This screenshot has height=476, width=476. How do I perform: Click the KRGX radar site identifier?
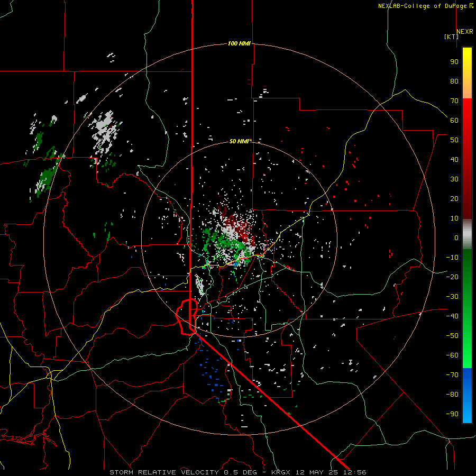[281, 472]
